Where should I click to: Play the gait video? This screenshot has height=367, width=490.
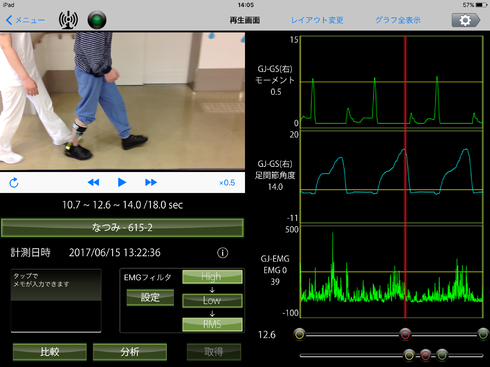click(122, 182)
